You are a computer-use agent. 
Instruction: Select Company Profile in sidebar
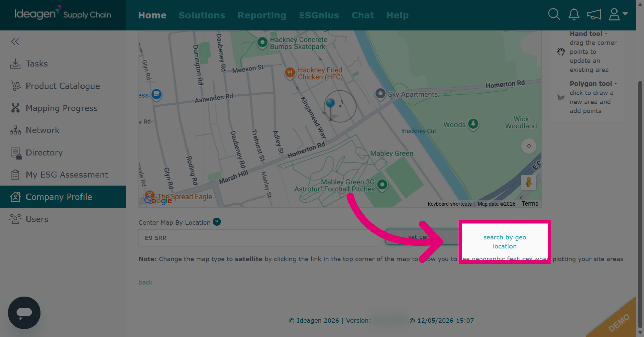(x=63, y=197)
